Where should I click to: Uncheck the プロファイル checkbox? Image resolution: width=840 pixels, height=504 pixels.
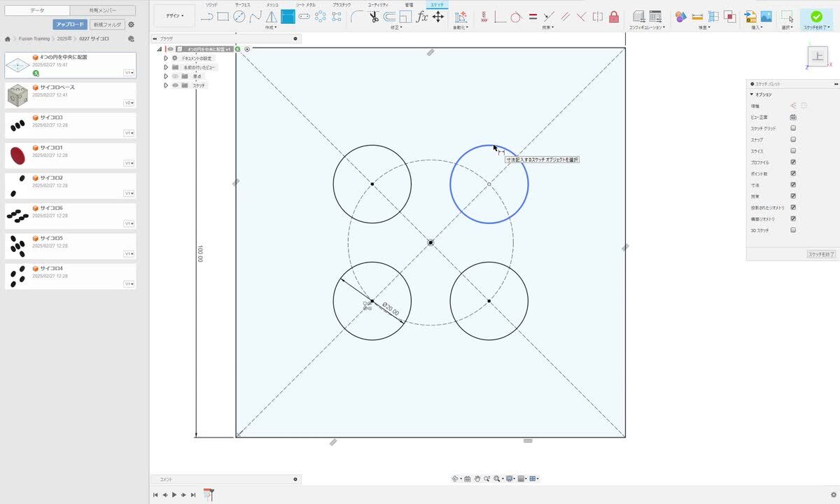[x=793, y=162]
